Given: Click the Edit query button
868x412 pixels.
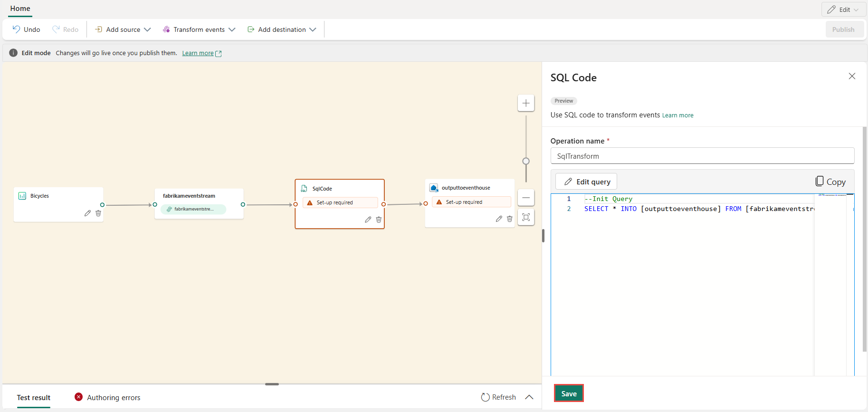Looking at the screenshot, I should 587,182.
